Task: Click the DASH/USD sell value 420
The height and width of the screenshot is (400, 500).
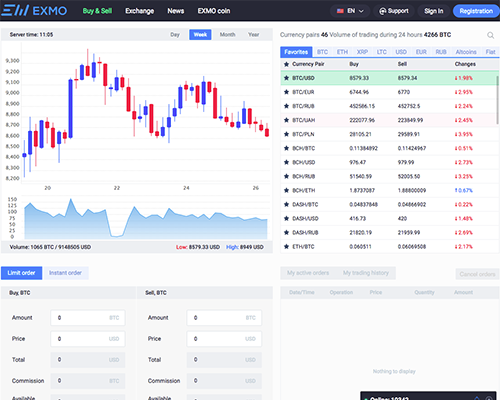Action: (x=402, y=218)
